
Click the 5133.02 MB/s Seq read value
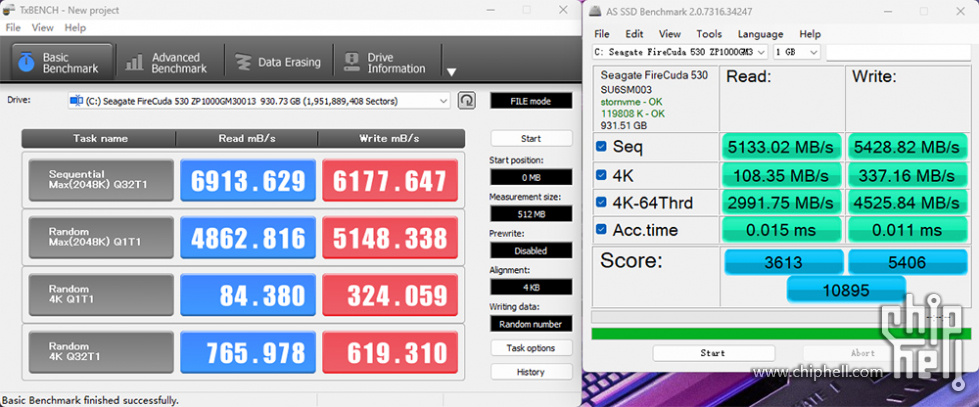pyautogui.click(x=782, y=147)
